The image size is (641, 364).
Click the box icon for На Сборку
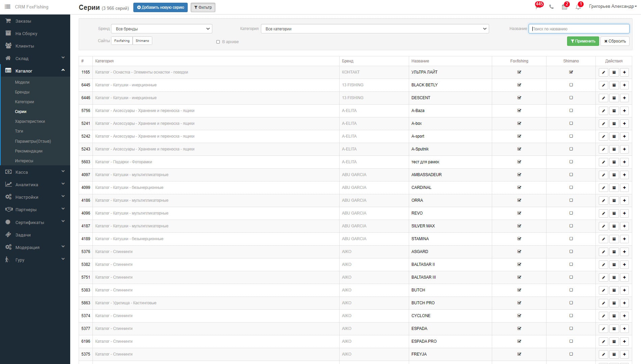click(8, 33)
